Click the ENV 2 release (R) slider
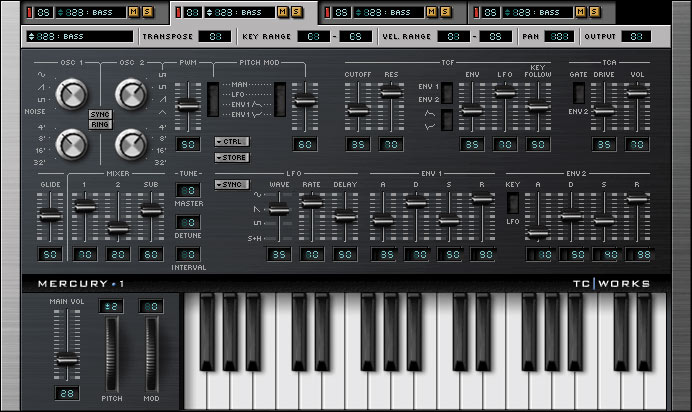The width and height of the screenshot is (692, 412). point(637,217)
